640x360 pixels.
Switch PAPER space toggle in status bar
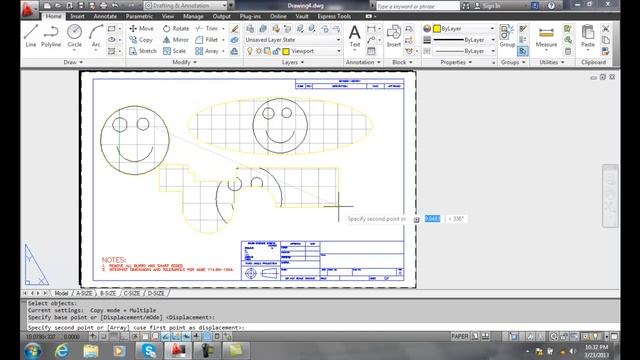coord(460,336)
